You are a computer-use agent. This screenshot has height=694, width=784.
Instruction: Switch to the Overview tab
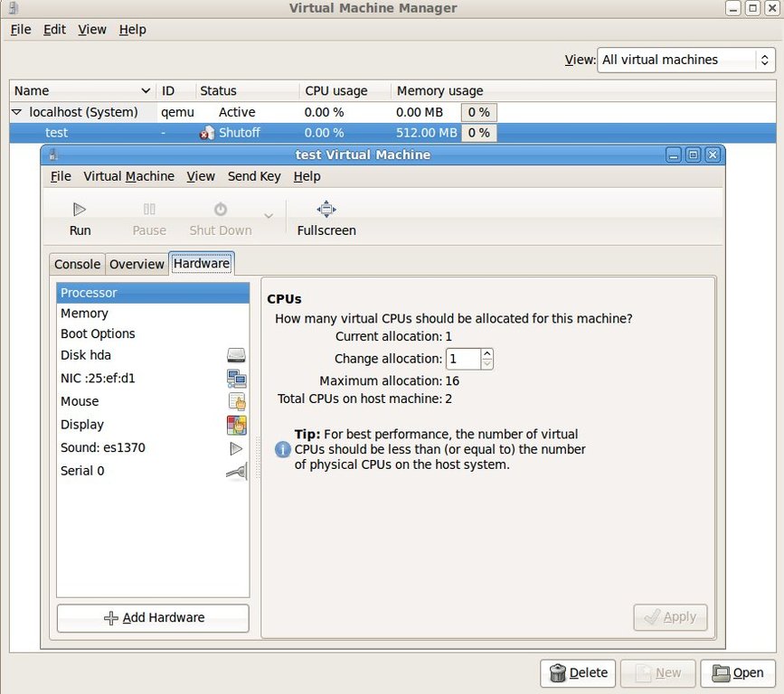tap(137, 264)
